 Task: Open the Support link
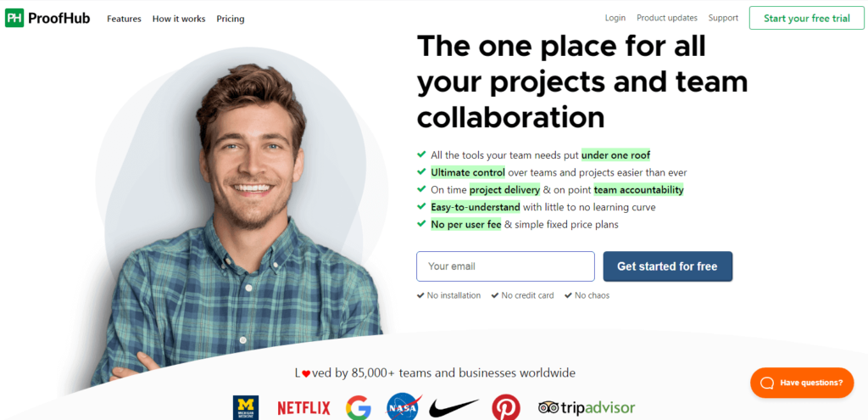(723, 18)
